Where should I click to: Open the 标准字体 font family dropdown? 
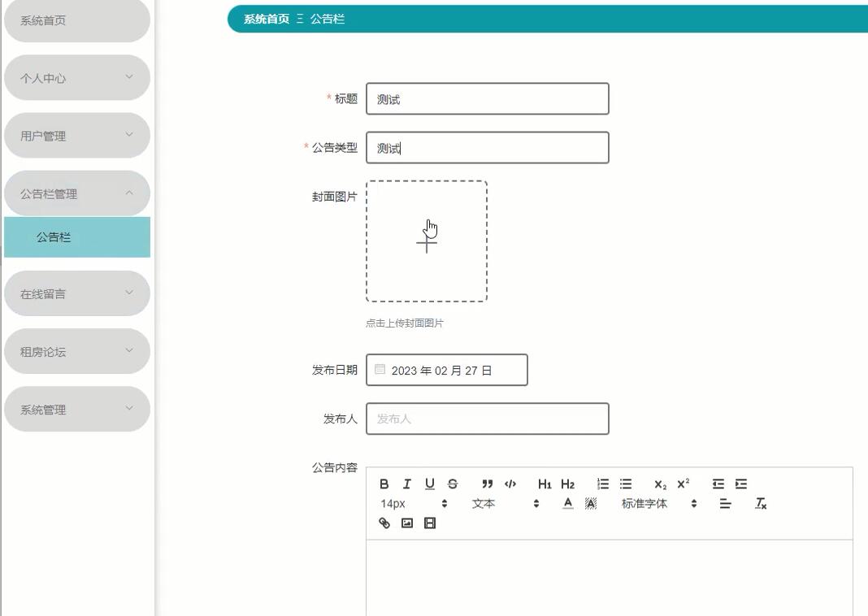(x=659, y=504)
